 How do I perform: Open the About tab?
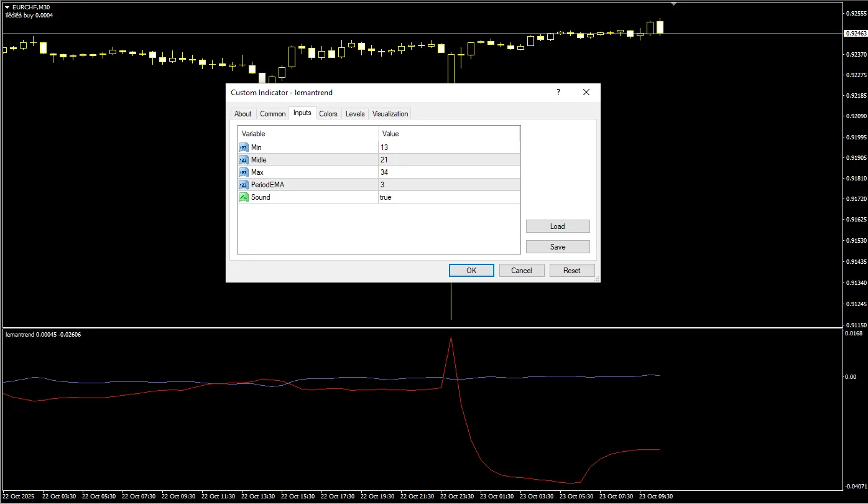(x=243, y=114)
